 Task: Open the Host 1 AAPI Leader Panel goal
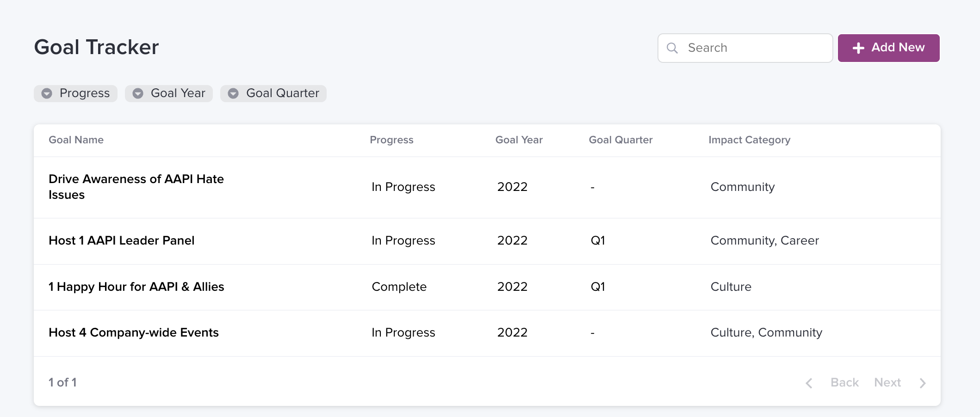pyautogui.click(x=122, y=240)
